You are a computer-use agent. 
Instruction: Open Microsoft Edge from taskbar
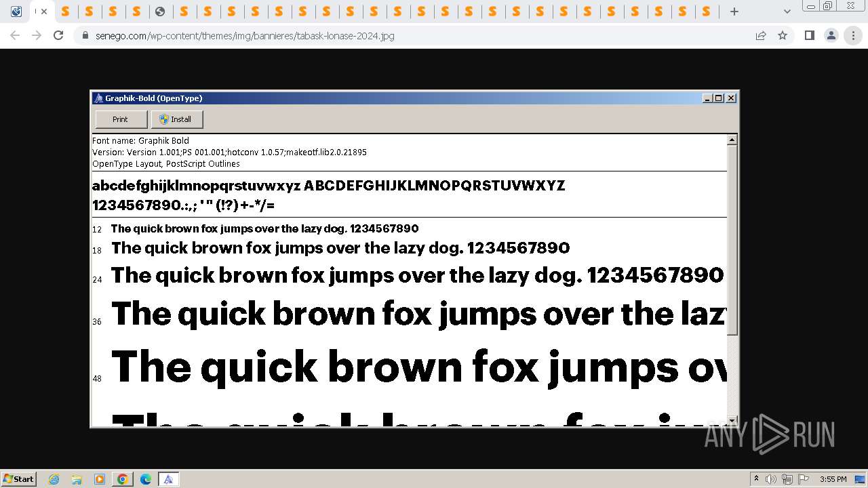[146, 479]
